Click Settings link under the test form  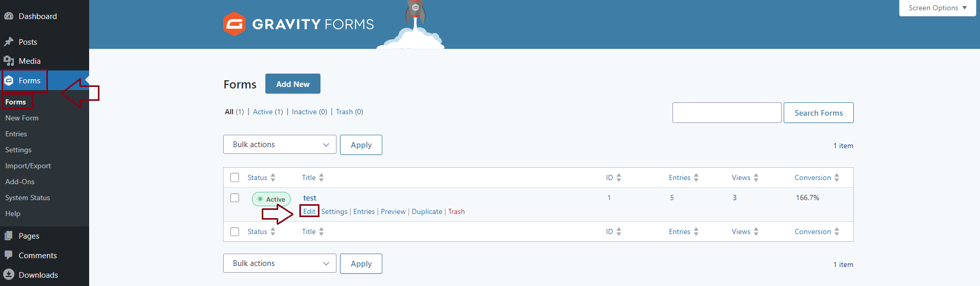click(334, 211)
